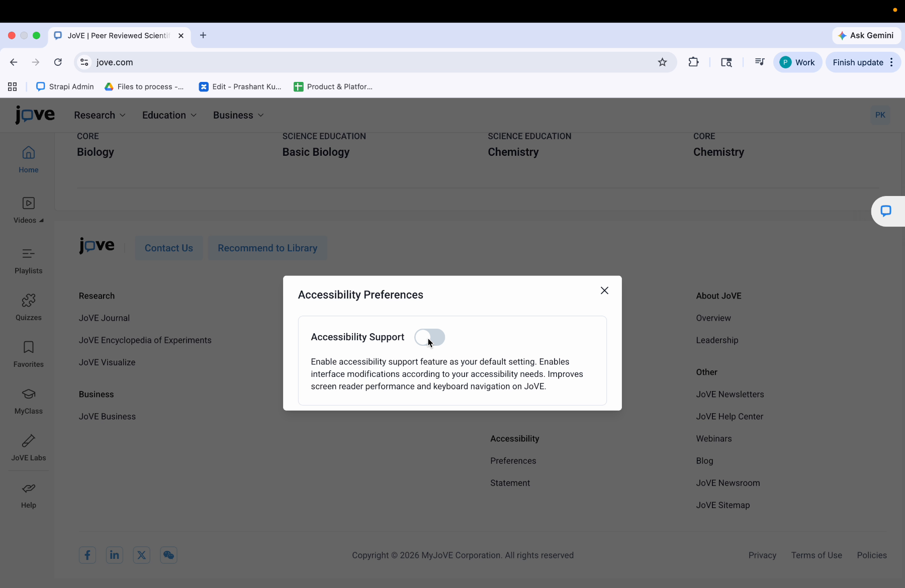905x588 pixels.
Task: Open the Core Biology card
Action: [96, 145]
